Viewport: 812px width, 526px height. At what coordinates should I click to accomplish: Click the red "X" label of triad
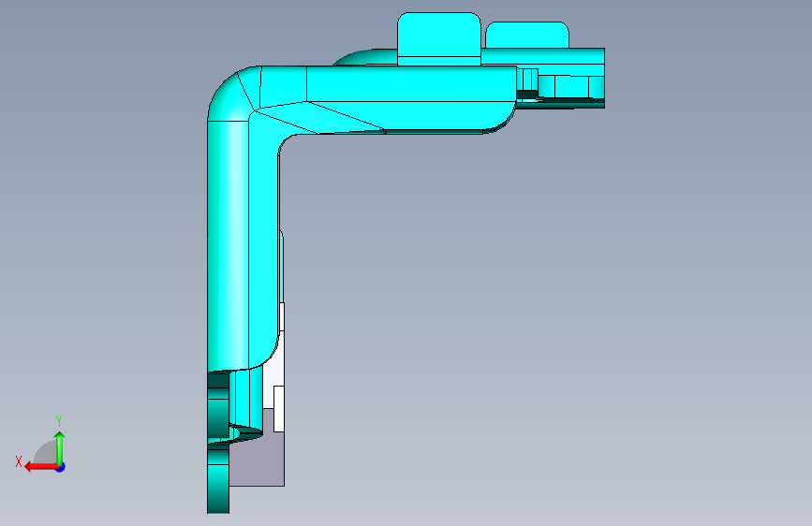19,461
